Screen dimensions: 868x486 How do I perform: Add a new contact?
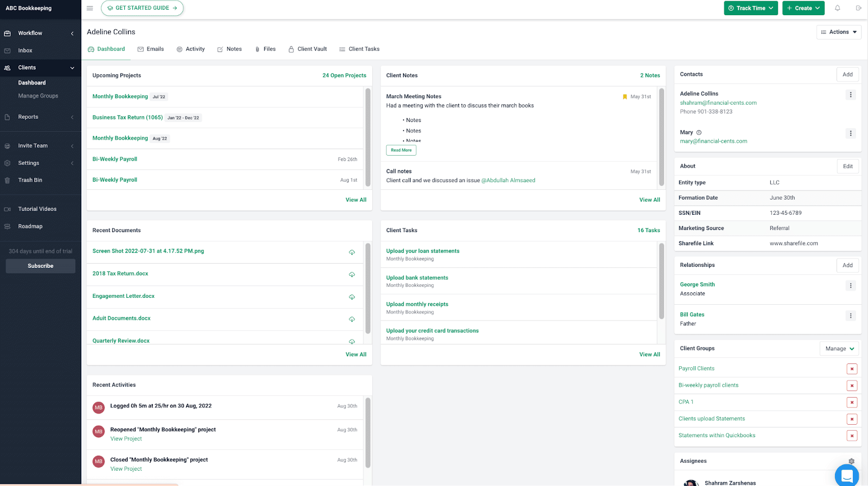847,75
